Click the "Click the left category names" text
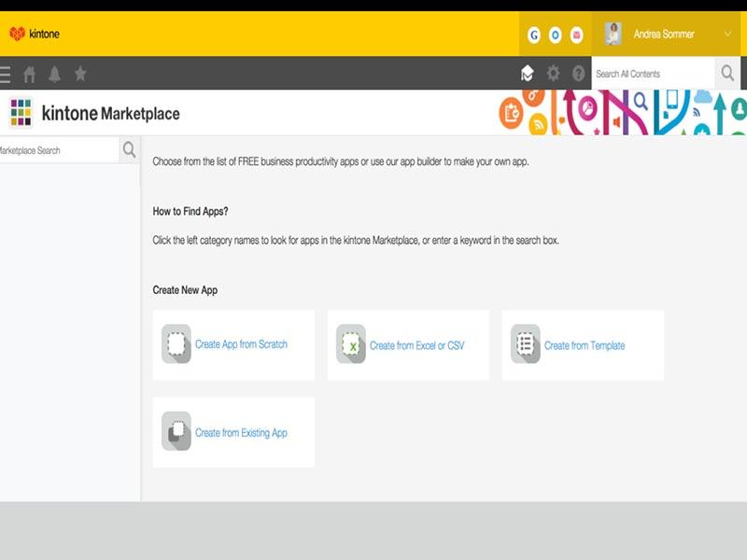The image size is (747, 560). click(x=356, y=240)
